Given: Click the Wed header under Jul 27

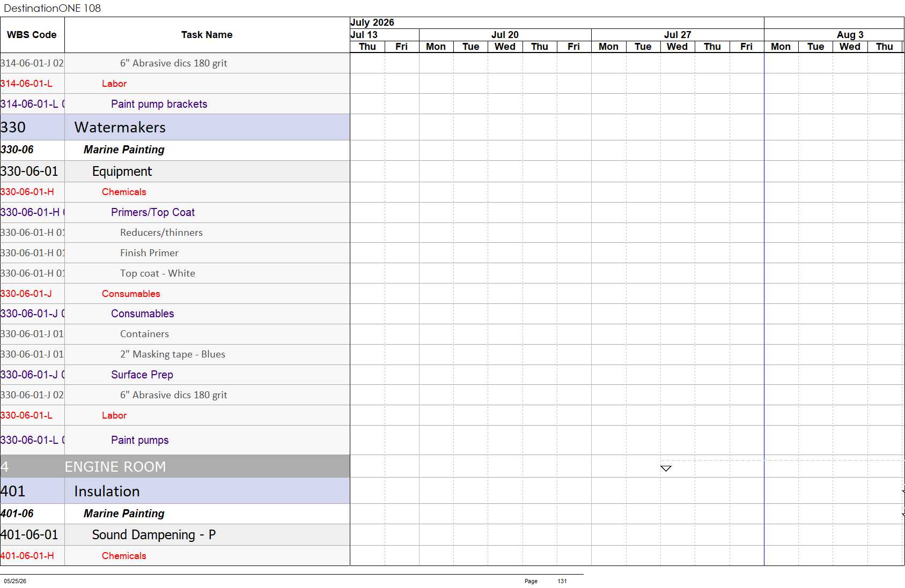Looking at the screenshot, I should pos(677,47).
